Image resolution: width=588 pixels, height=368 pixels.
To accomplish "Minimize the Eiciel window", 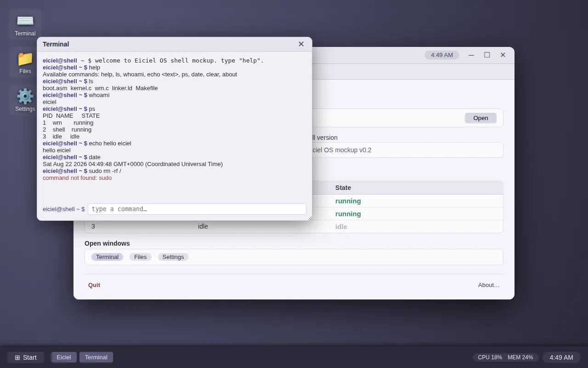I will (471, 55).
